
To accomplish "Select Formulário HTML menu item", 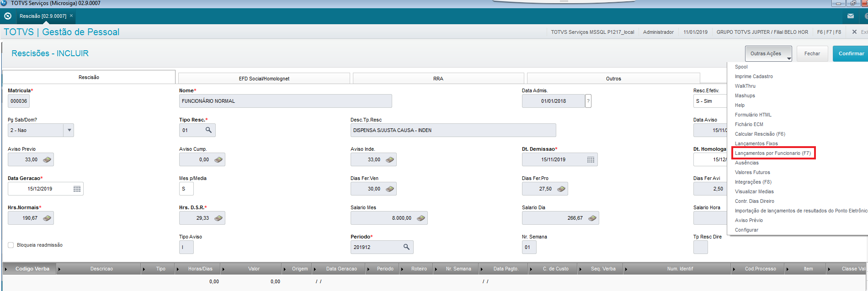I will pos(753,115).
